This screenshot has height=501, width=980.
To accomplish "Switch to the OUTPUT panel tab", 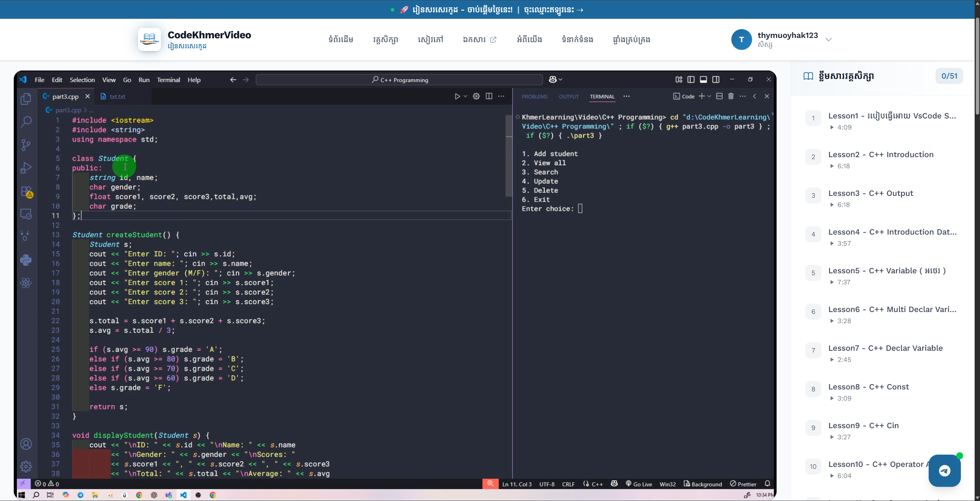I will click(569, 97).
